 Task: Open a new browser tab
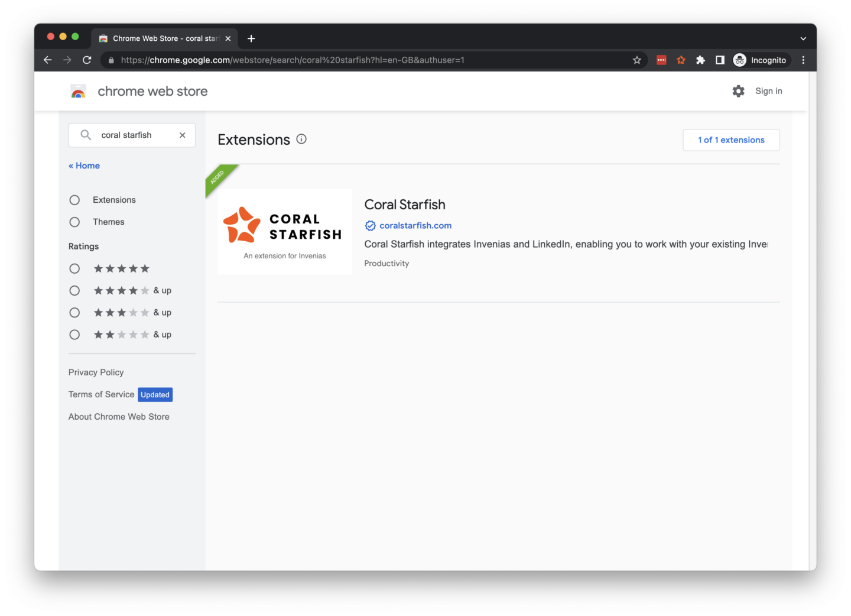[251, 38]
